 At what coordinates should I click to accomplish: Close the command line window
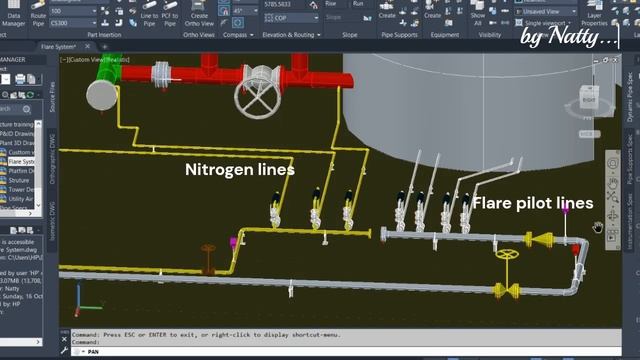coord(64,339)
